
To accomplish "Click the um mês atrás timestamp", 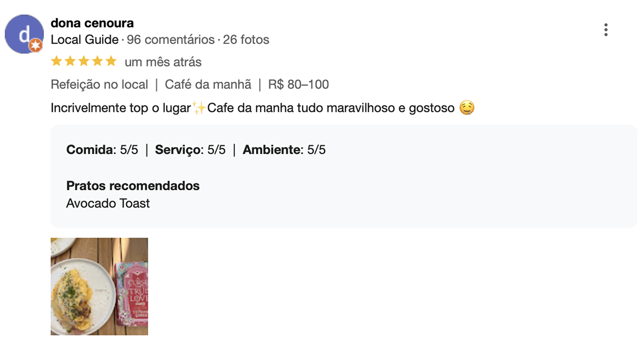I will (163, 62).
